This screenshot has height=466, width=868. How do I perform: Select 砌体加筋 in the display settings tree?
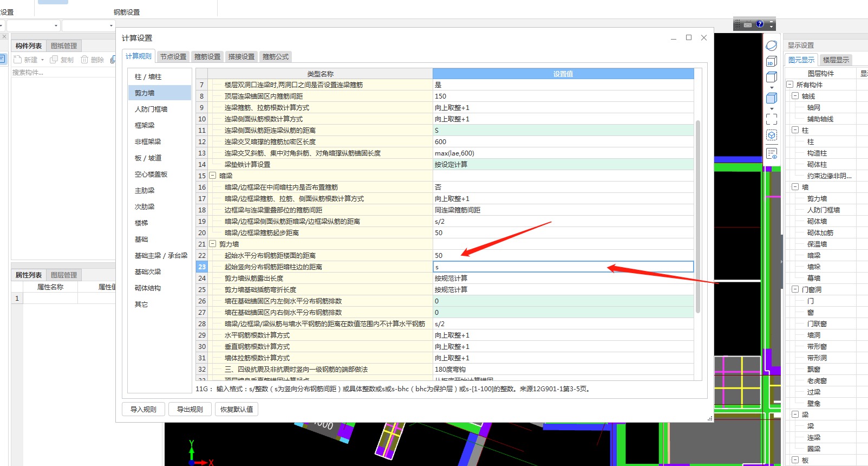pyautogui.click(x=820, y=232)
